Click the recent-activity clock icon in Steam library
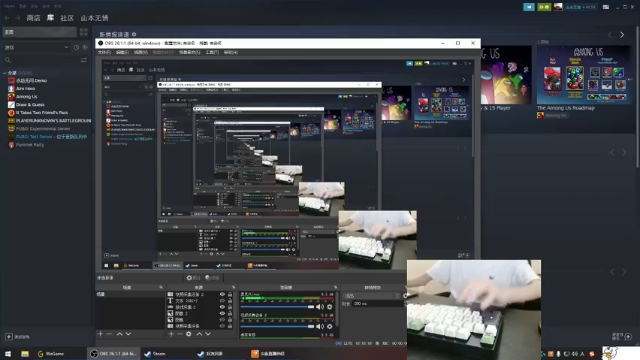 point(76,47)
